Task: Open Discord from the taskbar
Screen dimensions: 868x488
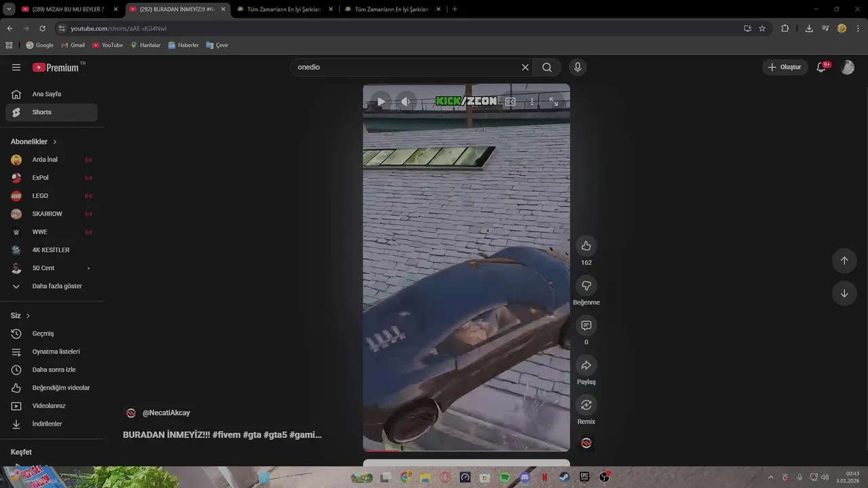Action: pyautogui.click(x=525, y=477)
